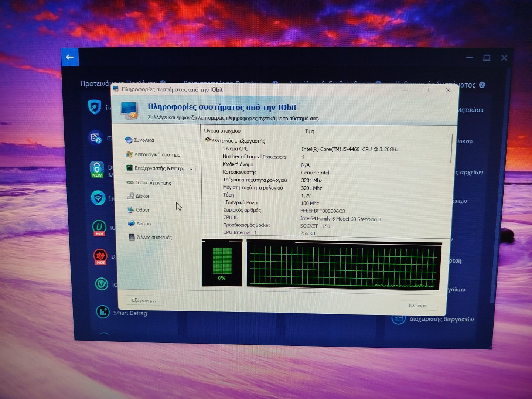Click the small title bar window icon
Image resolution: width=532 pixels, height=399 pixels.
[x=116, y=89]
